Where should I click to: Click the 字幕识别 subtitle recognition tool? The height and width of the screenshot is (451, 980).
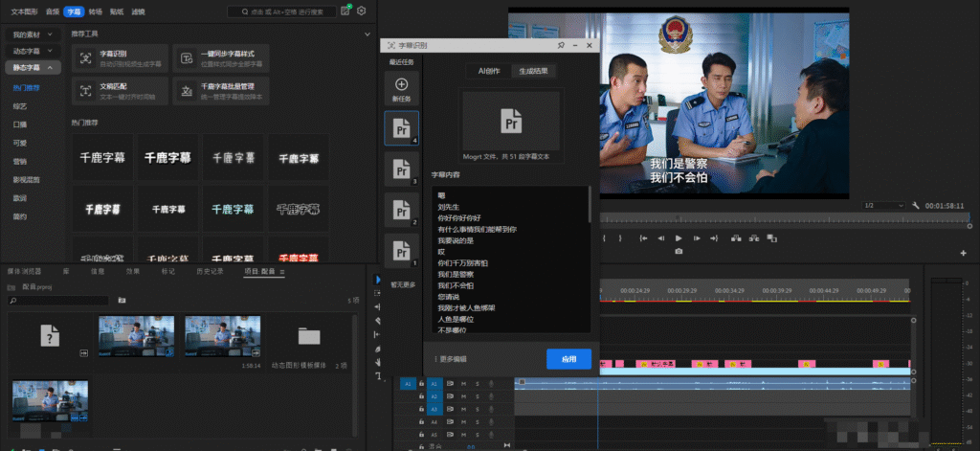pyautogui.click(x=120, y=58)
